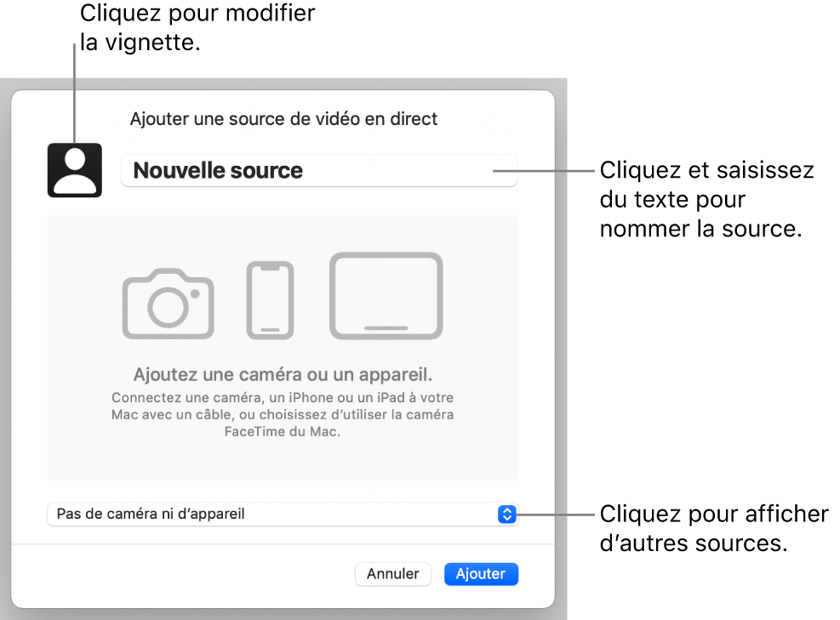Click the blue up-down chevron source selector
The width and height of the screenshot is (840, 620).
click(506, 514)
